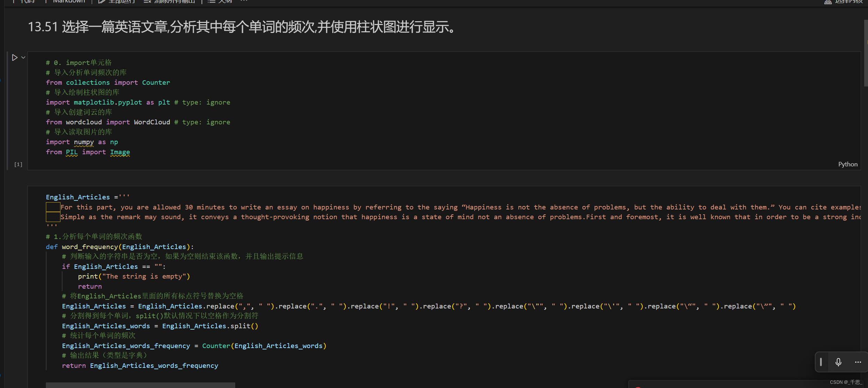Click the bare 'return' statement line
868x388 pixels.
90,287
